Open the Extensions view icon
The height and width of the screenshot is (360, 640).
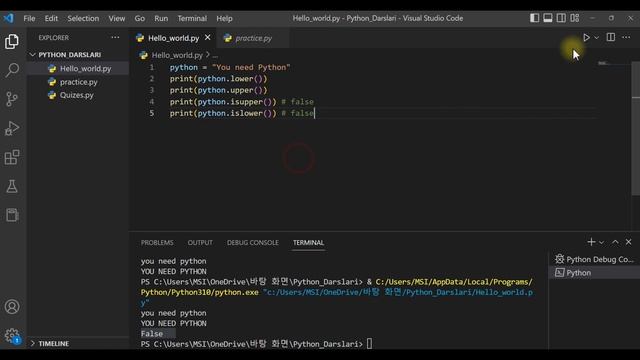[12, 157]
